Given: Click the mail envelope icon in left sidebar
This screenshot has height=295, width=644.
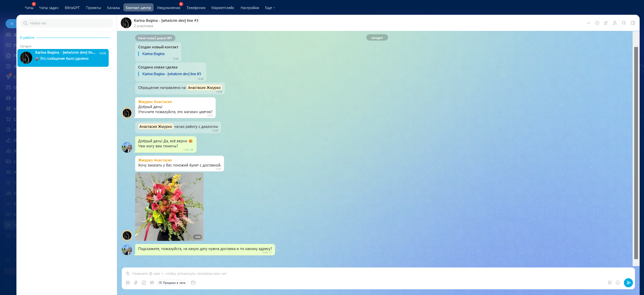Looking at the screenshot, I should [8, 45].
